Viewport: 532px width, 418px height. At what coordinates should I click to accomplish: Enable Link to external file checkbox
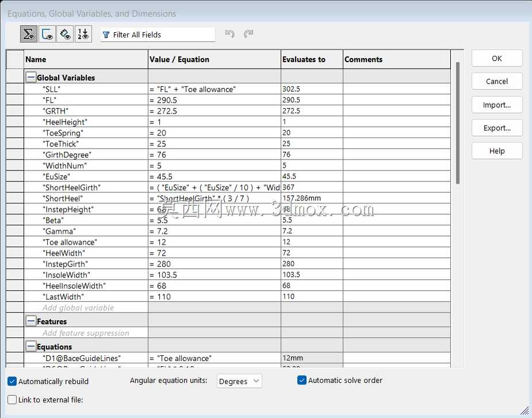pos(12,400)
